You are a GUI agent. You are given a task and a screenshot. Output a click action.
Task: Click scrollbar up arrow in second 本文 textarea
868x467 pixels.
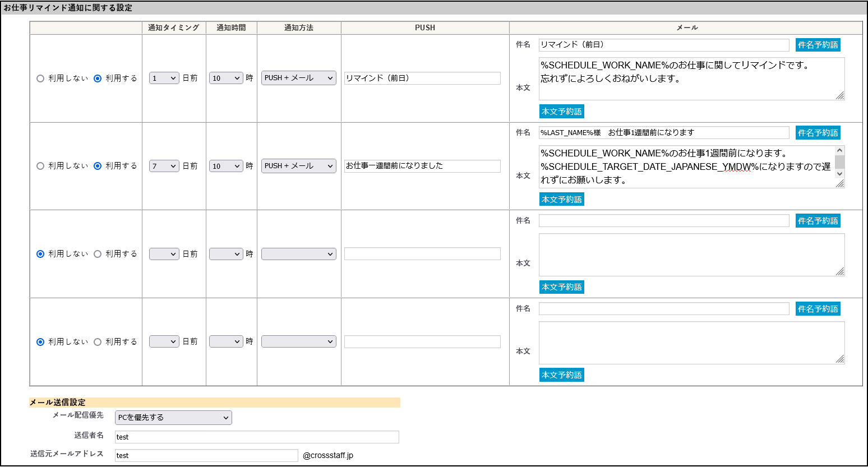point(839,151)
